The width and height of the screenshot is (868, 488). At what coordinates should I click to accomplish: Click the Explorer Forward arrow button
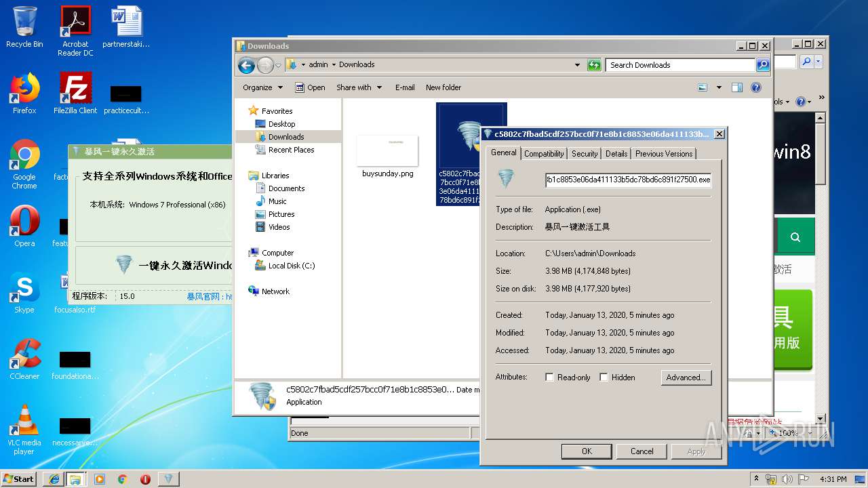264,65
